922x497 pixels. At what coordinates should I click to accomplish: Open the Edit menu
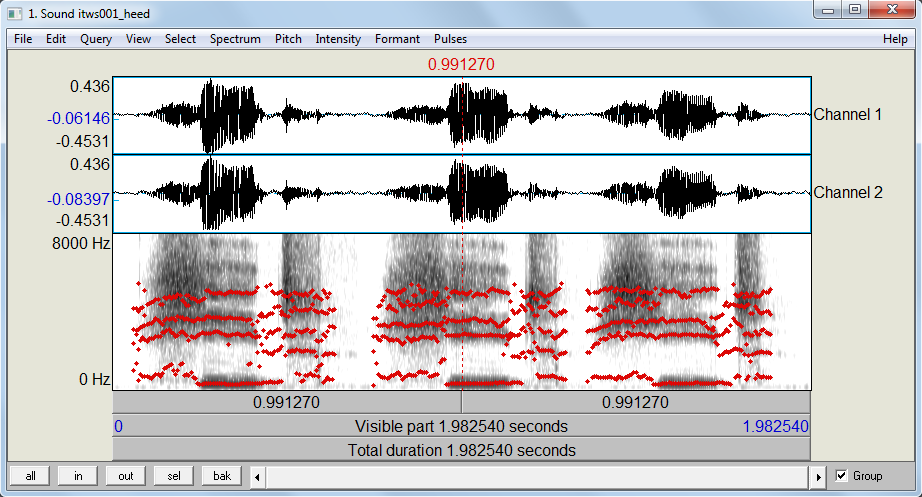coord(56,39)
